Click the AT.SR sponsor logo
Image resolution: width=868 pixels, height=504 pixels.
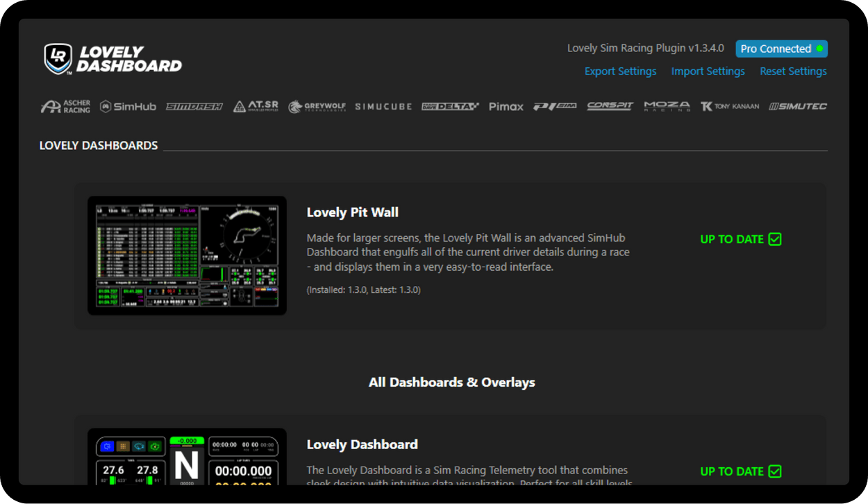coord(256,106)
